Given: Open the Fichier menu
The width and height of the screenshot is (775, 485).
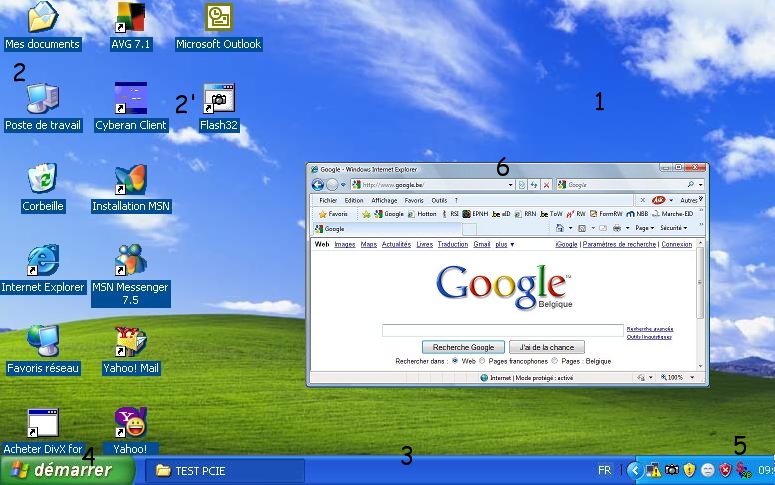Looking at the screenshot, I should point(328,200).
